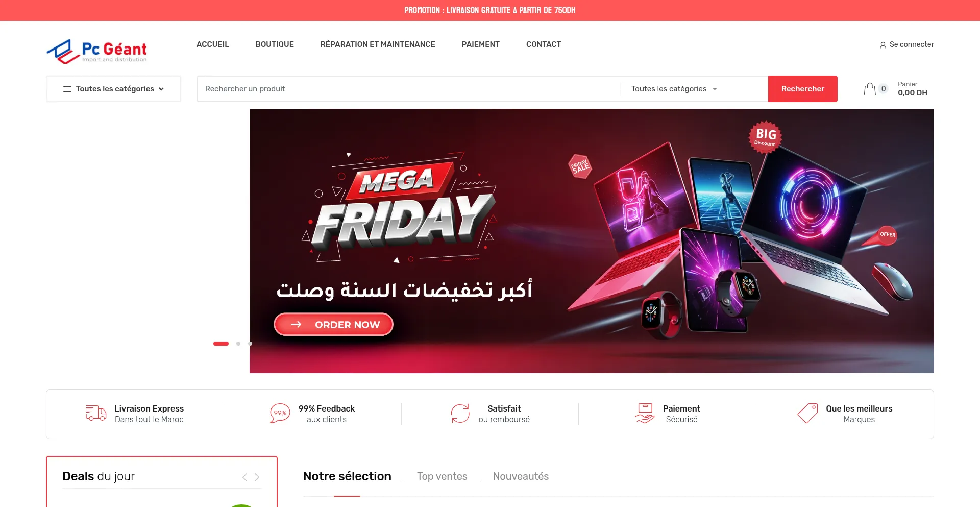Go to next Deals du jour item
The width and height of the screenshot is (980, 507).
(x=257, y=477)
